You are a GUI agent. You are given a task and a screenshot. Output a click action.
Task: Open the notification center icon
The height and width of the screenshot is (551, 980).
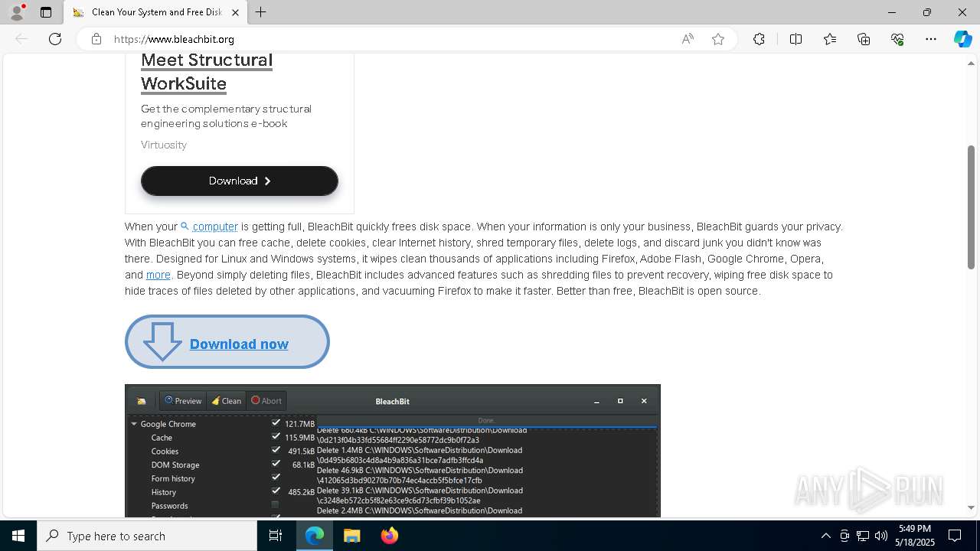coord(955,536)
